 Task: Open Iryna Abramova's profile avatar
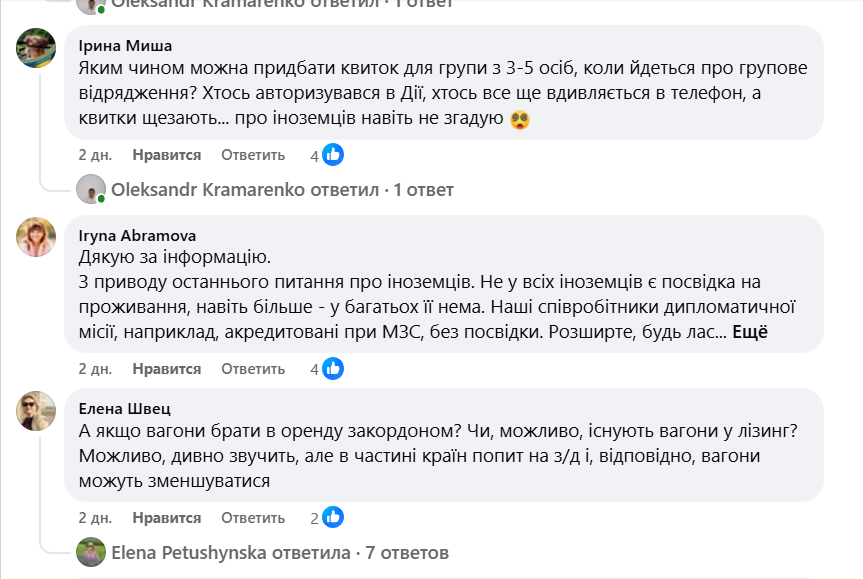pyautogui.click(x=36, y=237)
